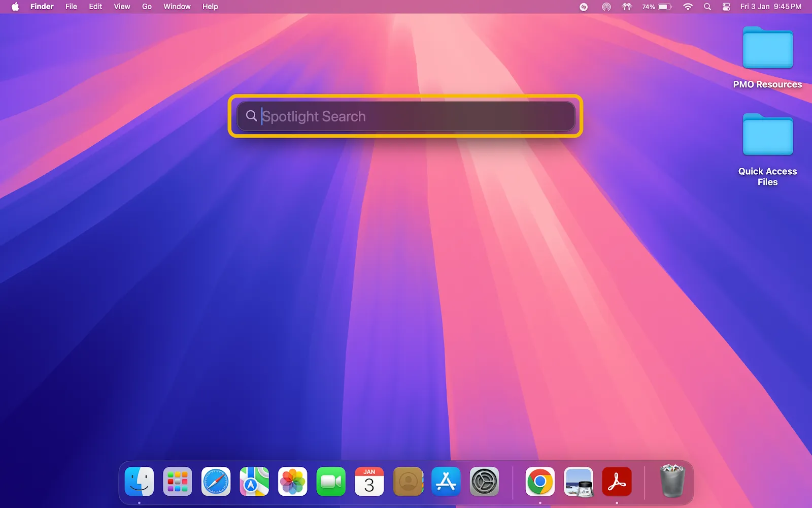Launch Safari from the Dock
Image resolution: width=812 pixels, height=508 pixels.
(x=216, y=482)
